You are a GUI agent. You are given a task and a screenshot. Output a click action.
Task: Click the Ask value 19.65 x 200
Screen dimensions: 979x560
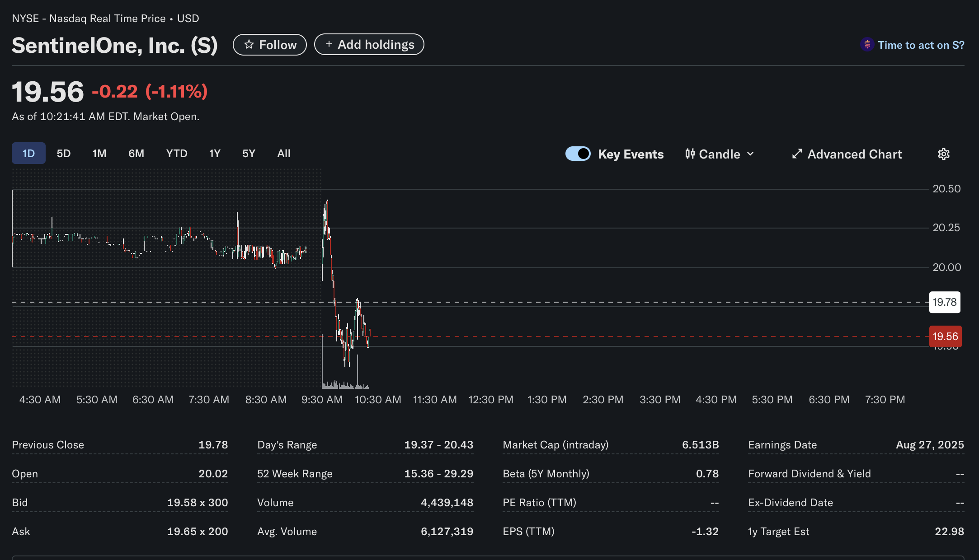tap(198, 532)
